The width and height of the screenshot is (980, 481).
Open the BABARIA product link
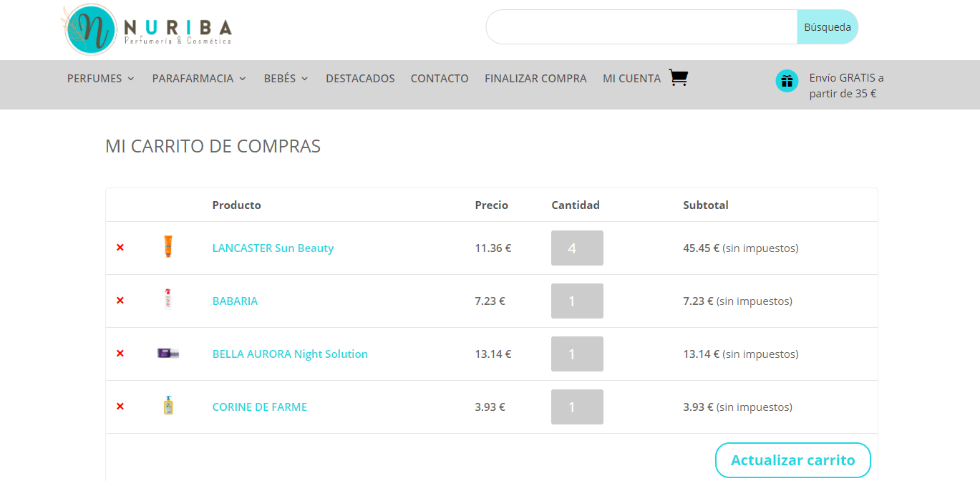pos(235,301)
